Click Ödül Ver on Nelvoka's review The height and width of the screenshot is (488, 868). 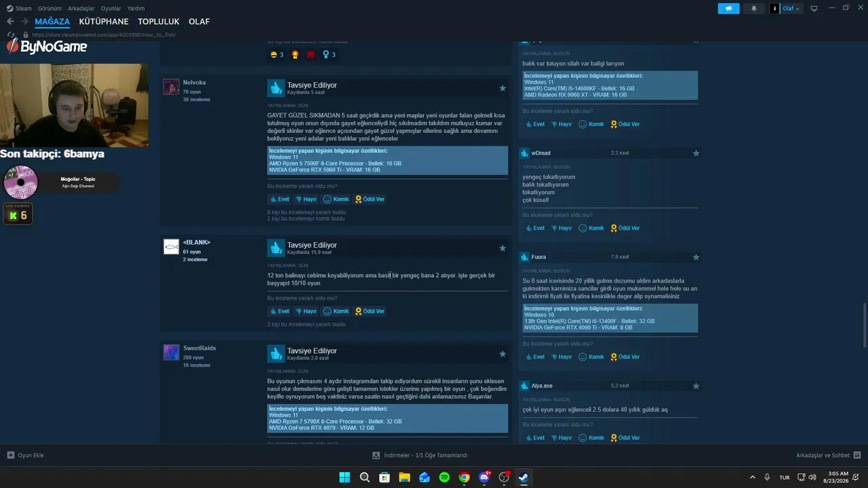pos(370,199)
